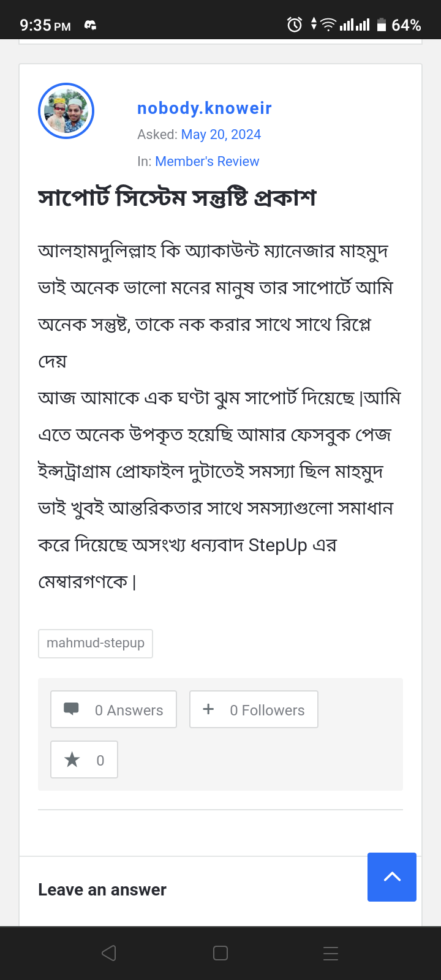Open the Member's Review category

(x=207, y=162)
